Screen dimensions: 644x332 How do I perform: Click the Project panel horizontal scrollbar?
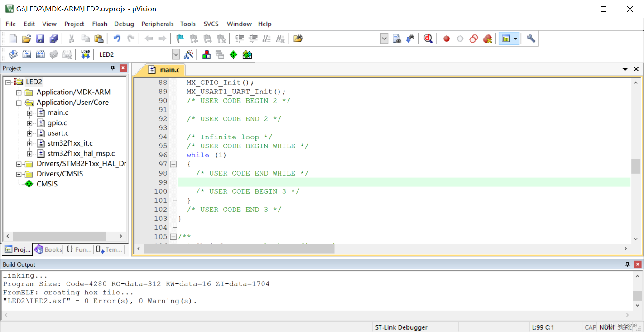[59, 236]
